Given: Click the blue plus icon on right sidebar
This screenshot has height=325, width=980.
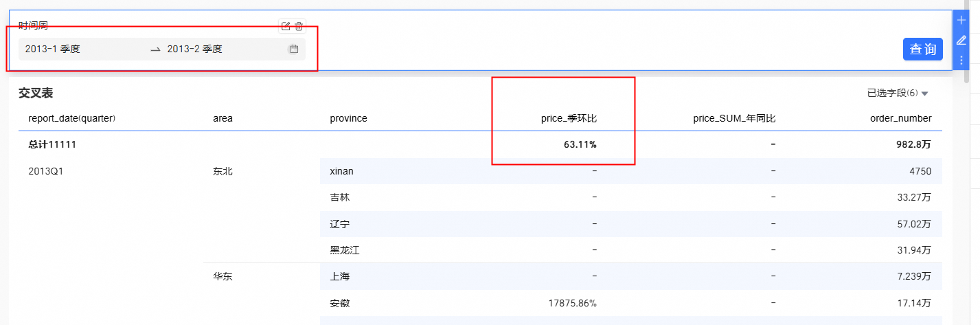Looking at the screenshot, I should tap(961, 21).
